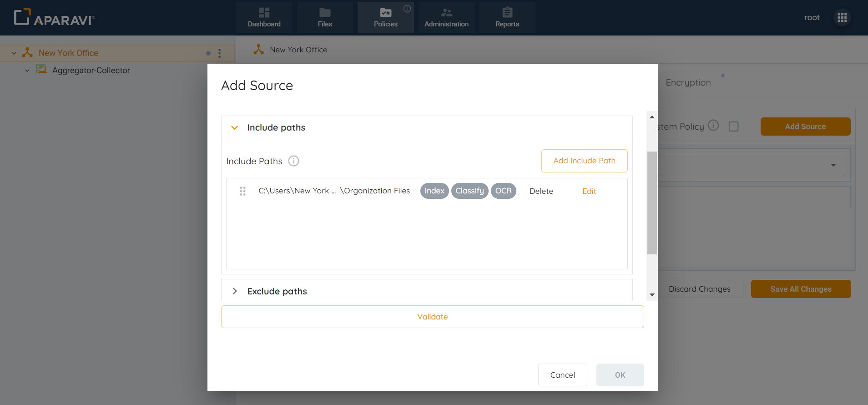Expand the Exclude paths section
868x405 pixels.
click(235, 291)
